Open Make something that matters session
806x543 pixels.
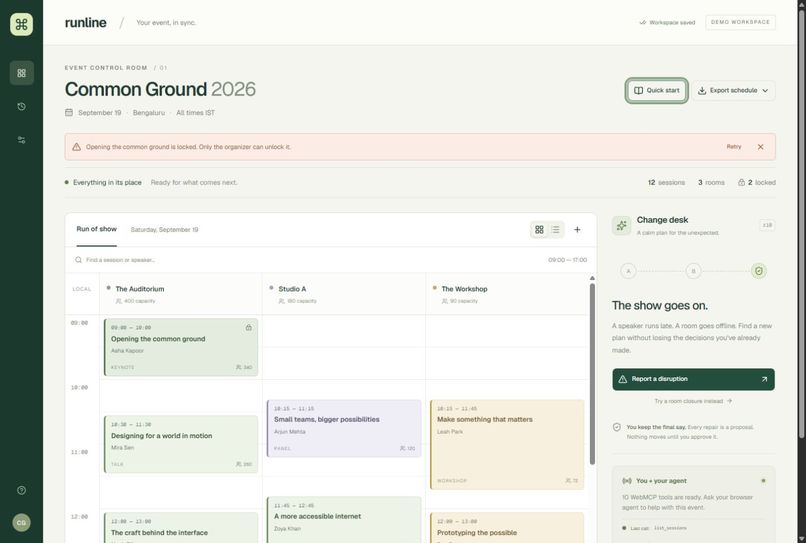[x=507, y=444]
